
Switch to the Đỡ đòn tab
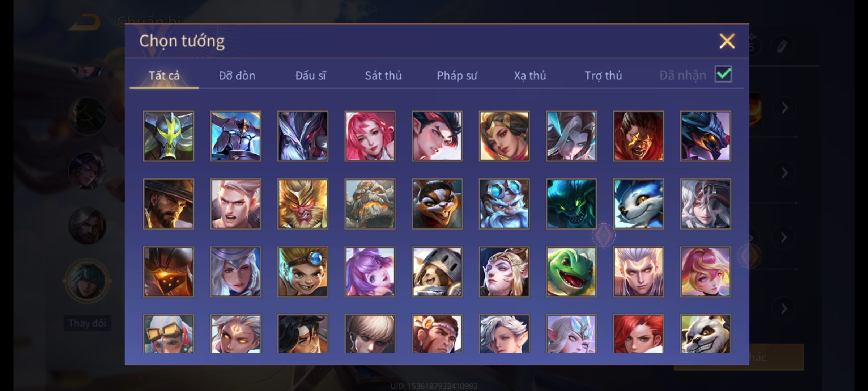[x=237, y=75]
